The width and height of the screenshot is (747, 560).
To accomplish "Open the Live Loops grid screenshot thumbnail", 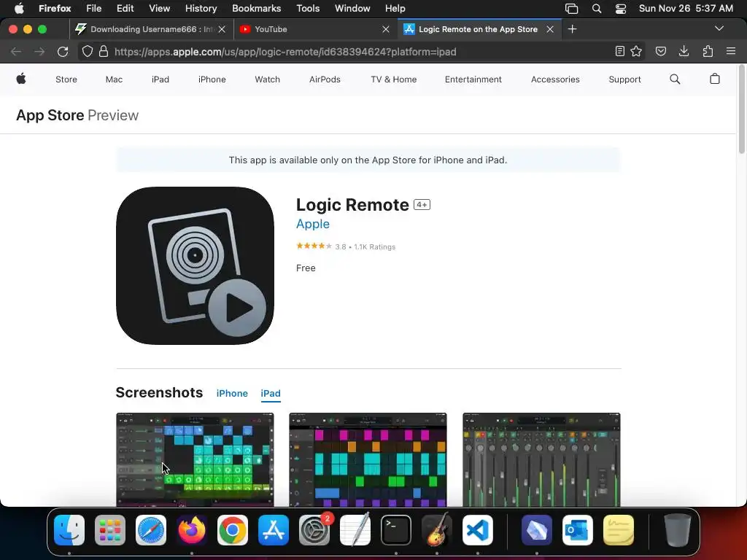I will pyautogui.click(x=195, y=459).
